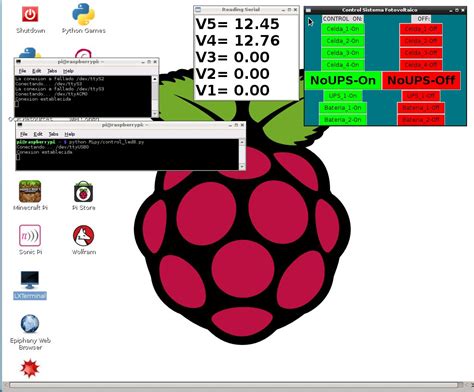Open the Epiphany Web Browser icon
This screenshot has width=474, height=392.
point(30,332)
